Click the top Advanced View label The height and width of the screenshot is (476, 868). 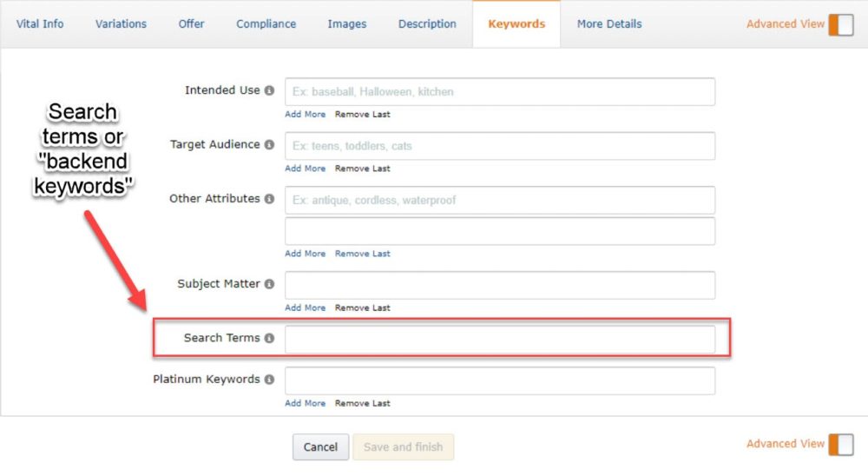click(x=785, y=23)
